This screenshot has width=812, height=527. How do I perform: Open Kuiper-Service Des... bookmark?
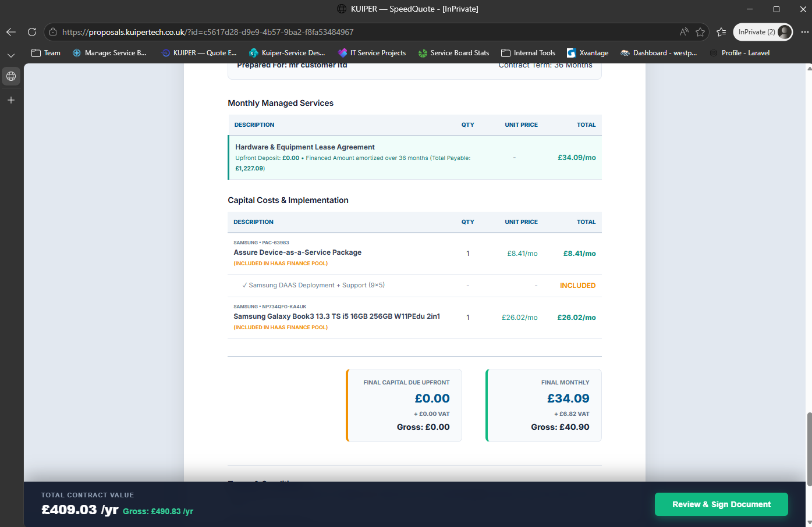[x=287, y=53]
